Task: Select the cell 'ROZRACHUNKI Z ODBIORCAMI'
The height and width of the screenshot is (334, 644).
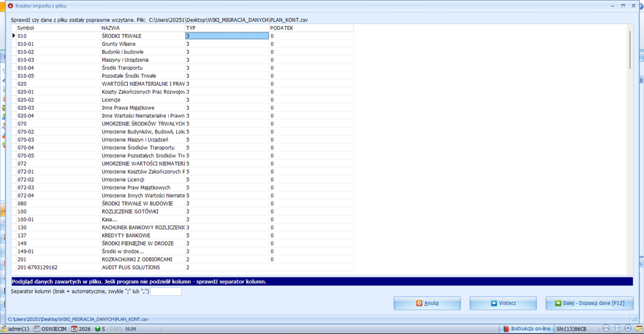Action: [142, 259]
